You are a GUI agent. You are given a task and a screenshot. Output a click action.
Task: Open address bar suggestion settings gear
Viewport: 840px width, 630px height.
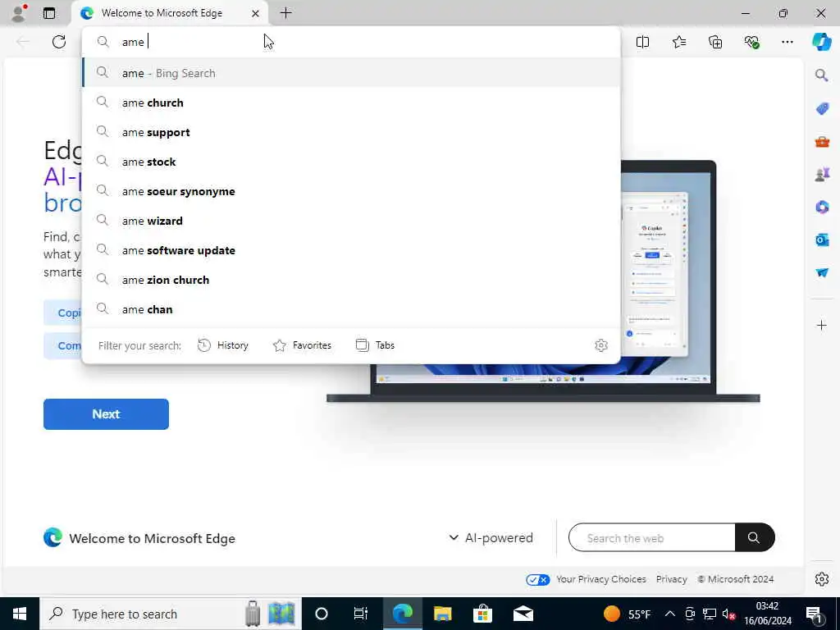(x=601, y=345)
